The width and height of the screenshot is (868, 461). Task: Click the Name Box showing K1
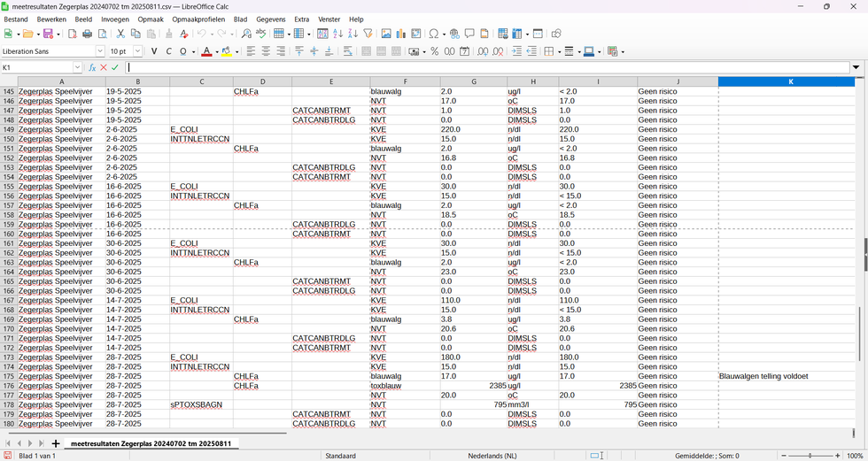point(36,67)
